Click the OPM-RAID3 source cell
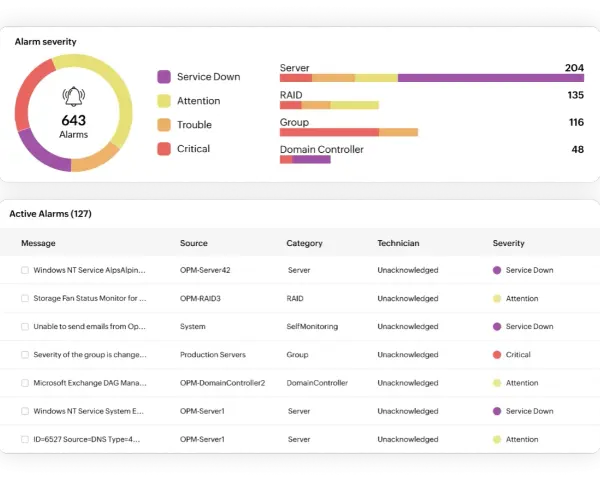This screenshot has height=480, width=600. point(200,298)
